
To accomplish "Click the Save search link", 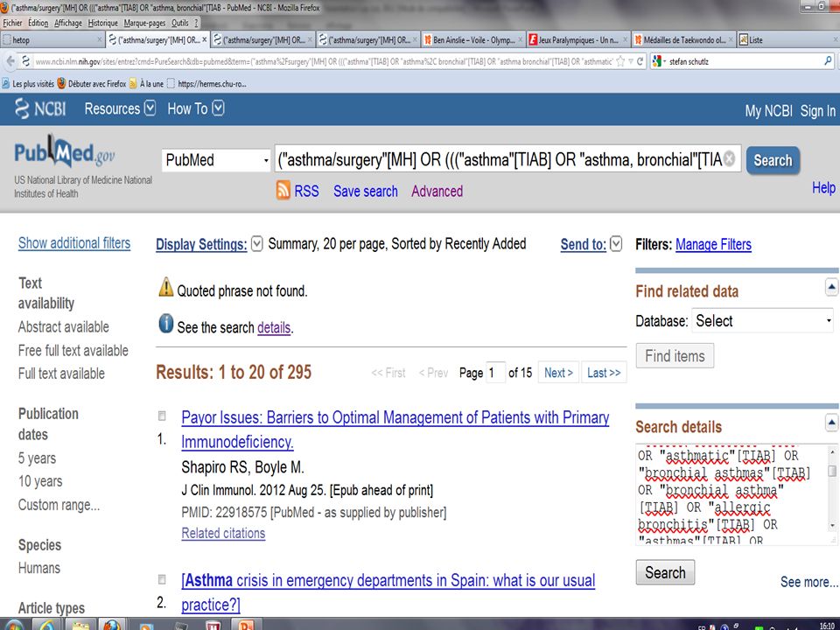I will [366, 192].
